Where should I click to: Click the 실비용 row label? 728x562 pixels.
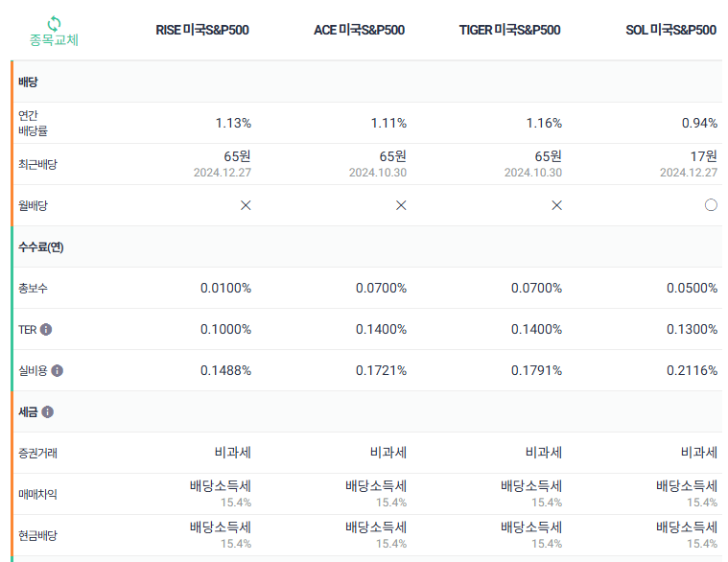(33, 371)
